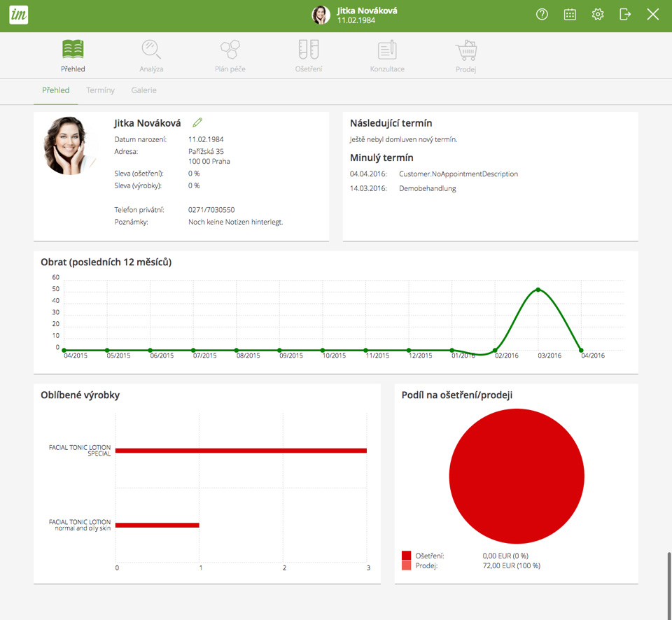Click the Sleva (ošetření) label
The image size is (672, 620).
139,174
